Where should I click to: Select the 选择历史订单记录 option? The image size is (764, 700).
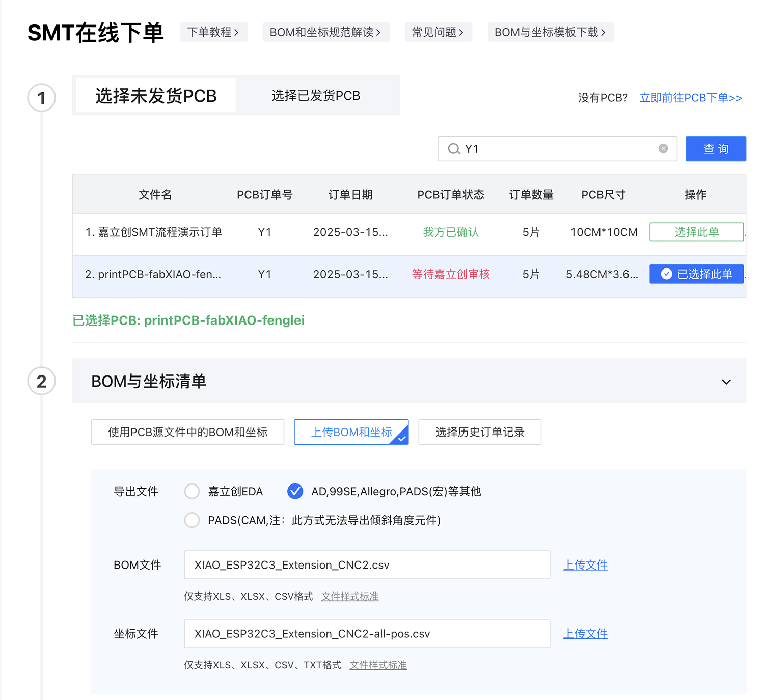[480, 432]
